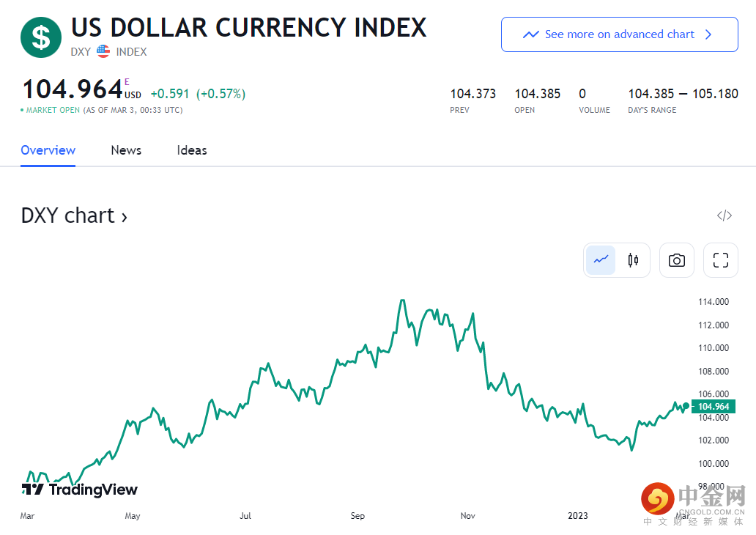Switch to the Ideas tab
Image resolution: width=756 pixels, height=535 pixels.
pos(192,150)
